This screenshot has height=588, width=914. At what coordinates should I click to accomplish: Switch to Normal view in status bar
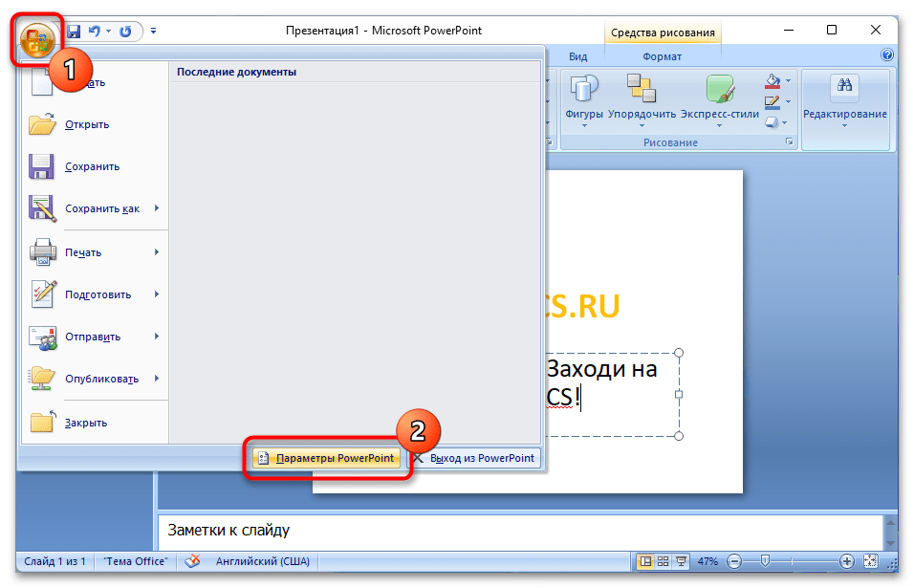645,561
